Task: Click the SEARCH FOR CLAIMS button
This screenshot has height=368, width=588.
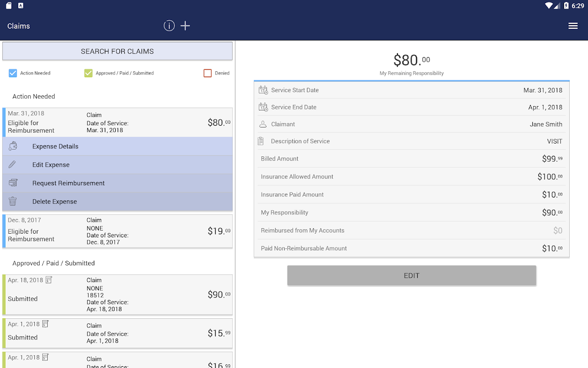Action: 118,51
